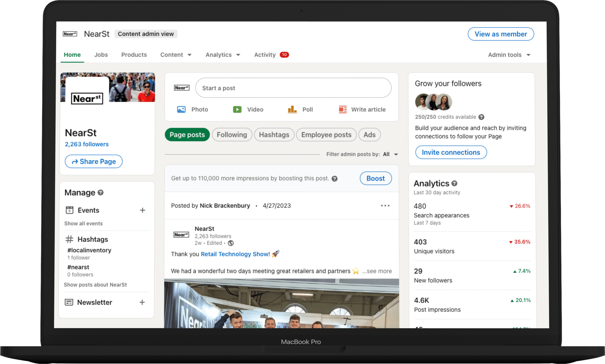This screenshot has height=364, width=605.
Task: Click author name Nick Brackenbury
Action: (x=225, y=206)
